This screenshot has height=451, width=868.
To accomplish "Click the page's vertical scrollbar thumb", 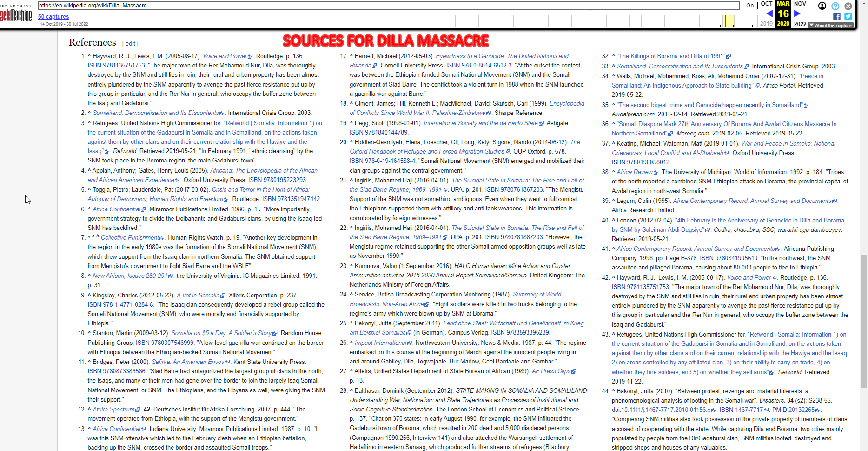I will (x=864, y=321).
